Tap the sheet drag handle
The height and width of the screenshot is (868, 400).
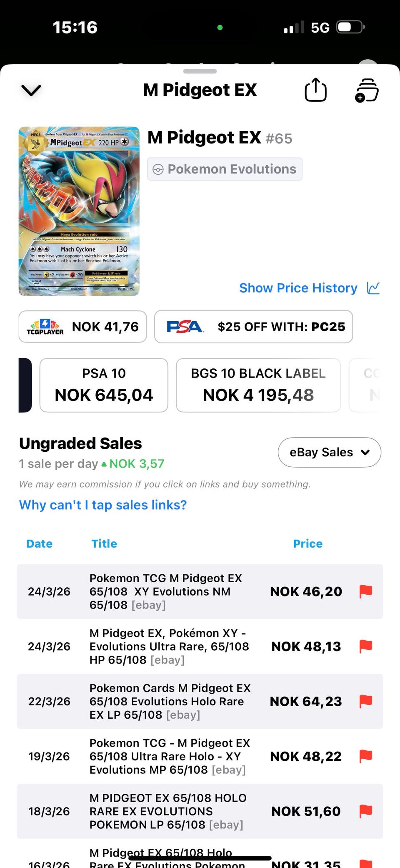200,71
